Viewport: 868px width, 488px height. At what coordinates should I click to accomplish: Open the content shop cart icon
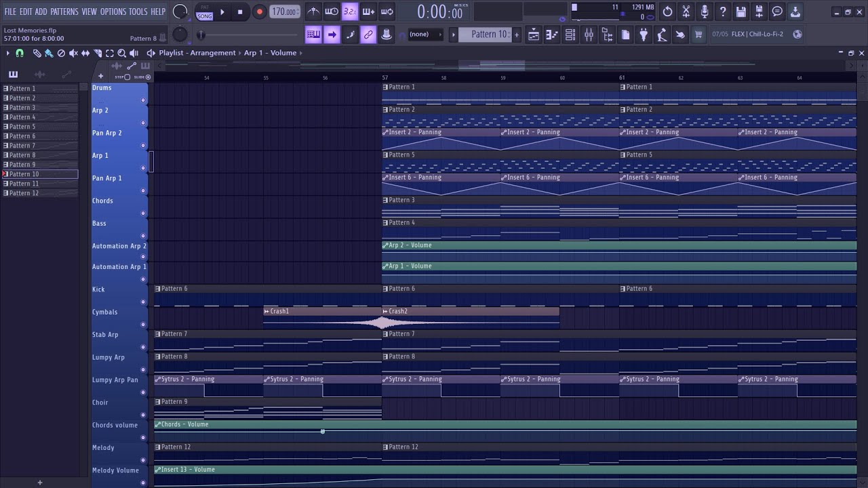pyautogui.click(x=698, y=35)
